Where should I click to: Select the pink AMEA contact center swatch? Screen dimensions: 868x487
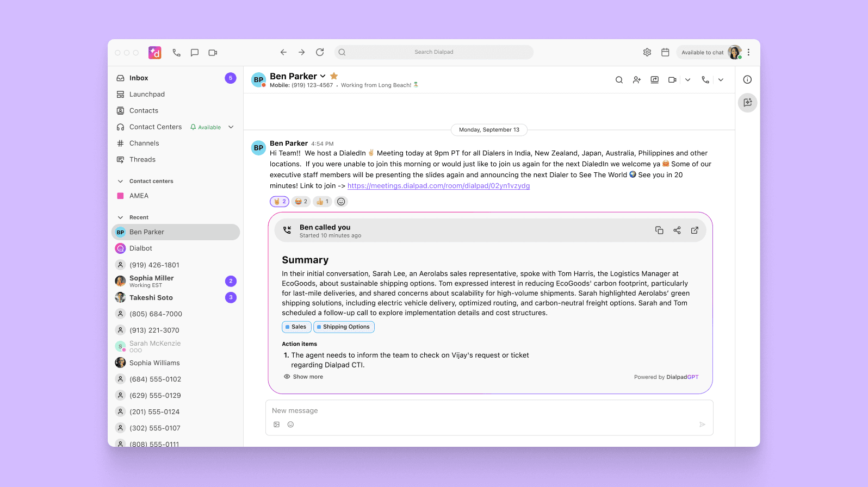120,196
